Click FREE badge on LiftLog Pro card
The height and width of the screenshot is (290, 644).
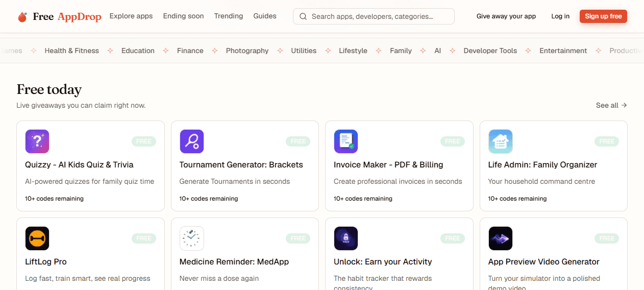pos(144,238)
